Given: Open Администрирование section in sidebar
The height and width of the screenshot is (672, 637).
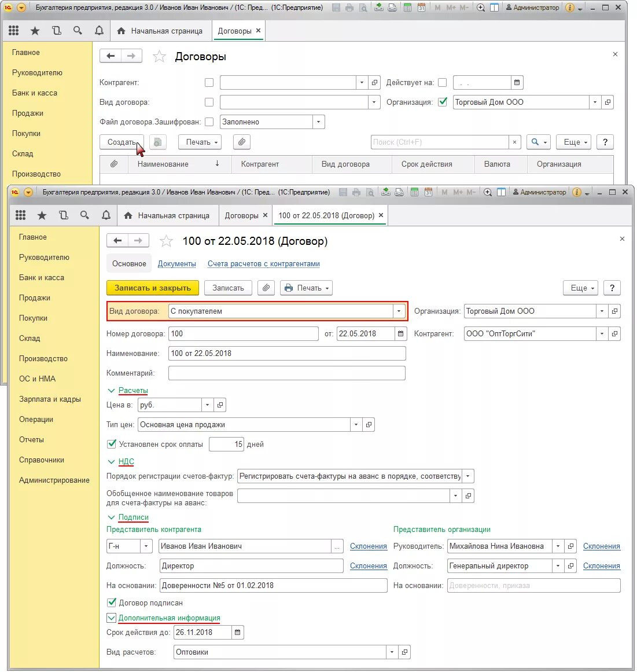Looking at the screenshot, I should (54, 480).
